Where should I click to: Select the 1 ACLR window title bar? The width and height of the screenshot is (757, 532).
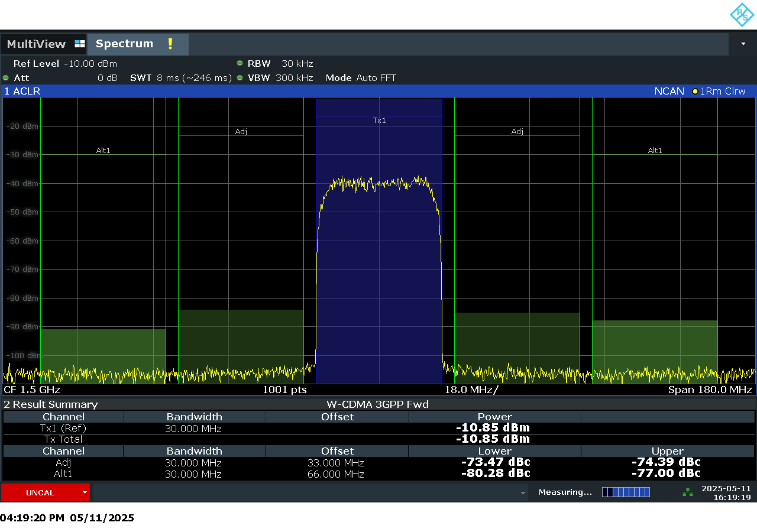378,91
